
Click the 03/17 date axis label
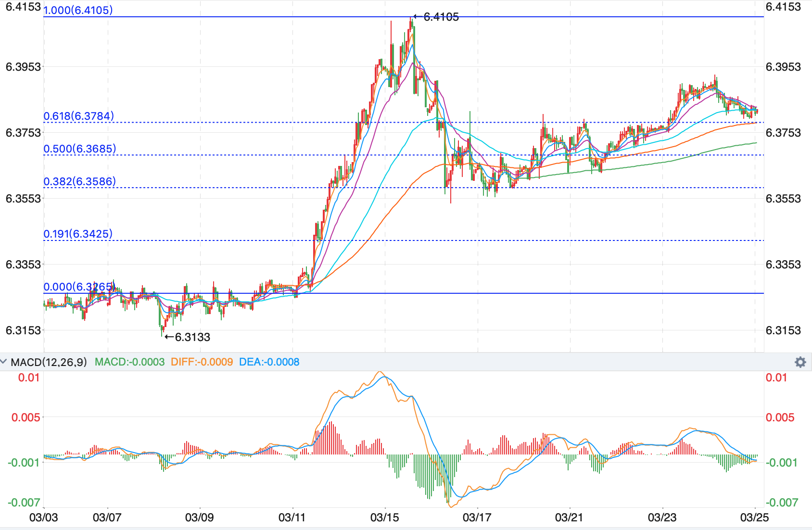coord(477,517)
